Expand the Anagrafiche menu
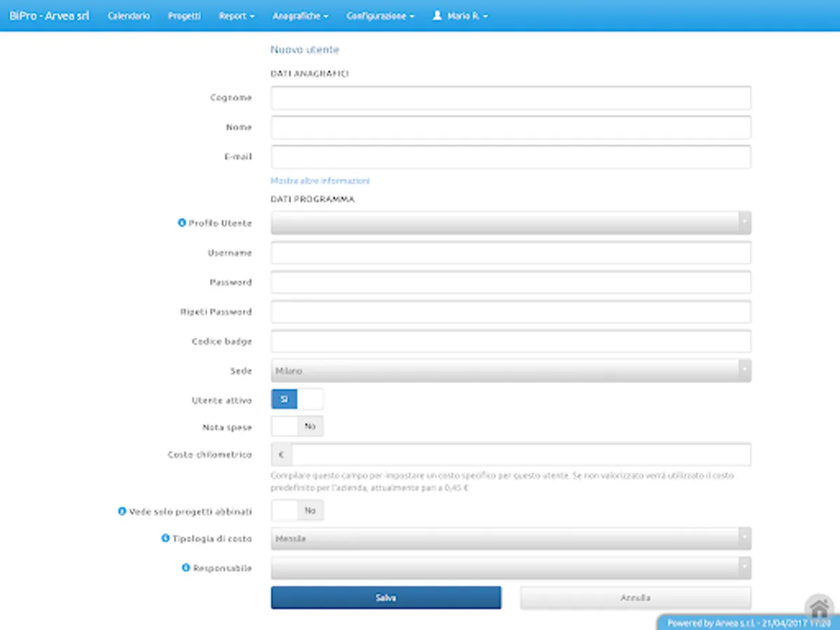 (300, 15)
